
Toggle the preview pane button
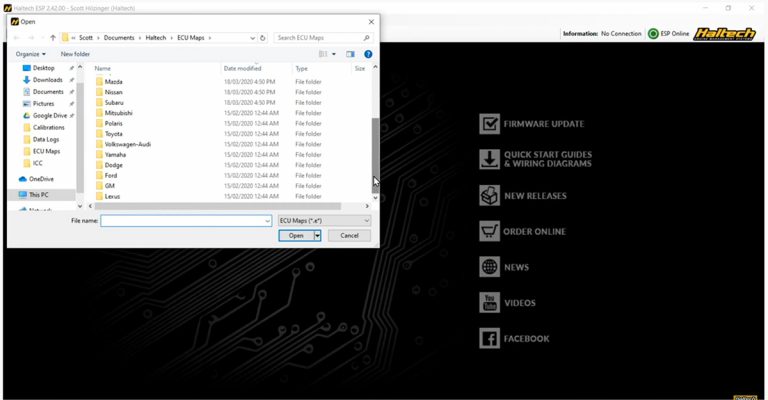[350, 54]
